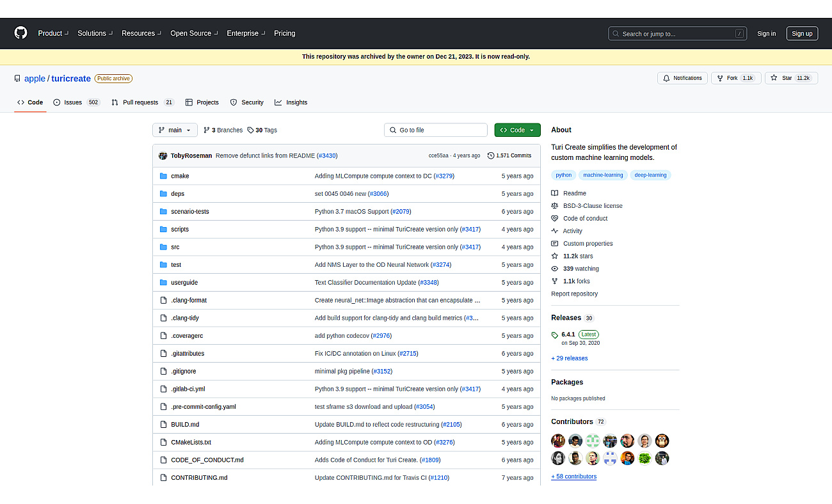Viewport: 832px width, 504px height.
Task: Switch to the Pull requests tab
Action: coord(143,102)
